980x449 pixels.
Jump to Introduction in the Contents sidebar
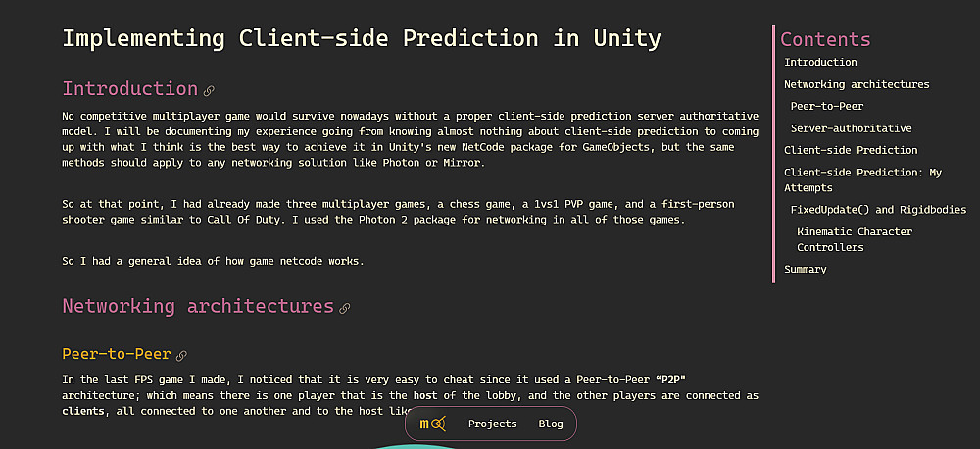point(820,63)
